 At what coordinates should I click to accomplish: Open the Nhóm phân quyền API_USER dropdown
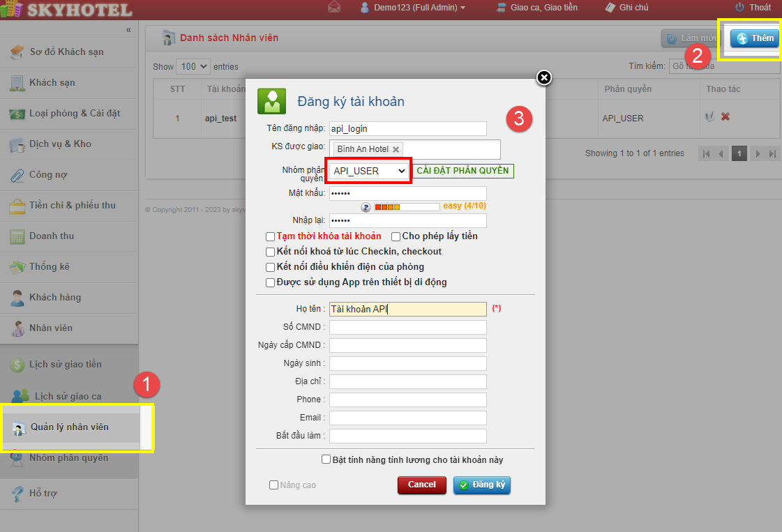(x=369, y=171)
